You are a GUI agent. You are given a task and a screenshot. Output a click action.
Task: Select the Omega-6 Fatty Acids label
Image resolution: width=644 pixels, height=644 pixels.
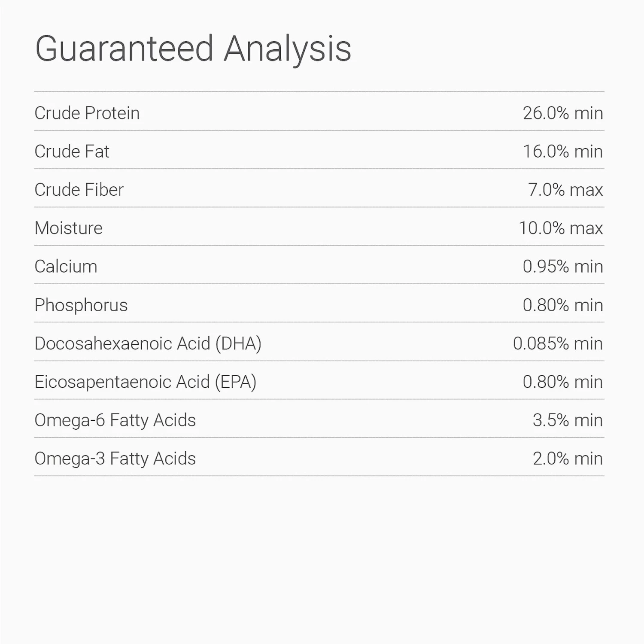click(115, 420)
